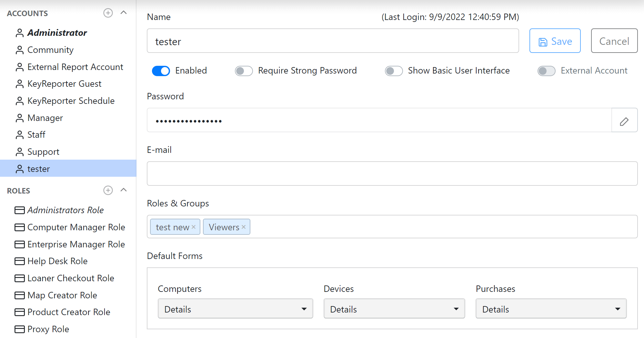Remove the 'test new' role tag
Image resolution: width=644 pixels, height=338 pixels.
(x=194, y=227)
